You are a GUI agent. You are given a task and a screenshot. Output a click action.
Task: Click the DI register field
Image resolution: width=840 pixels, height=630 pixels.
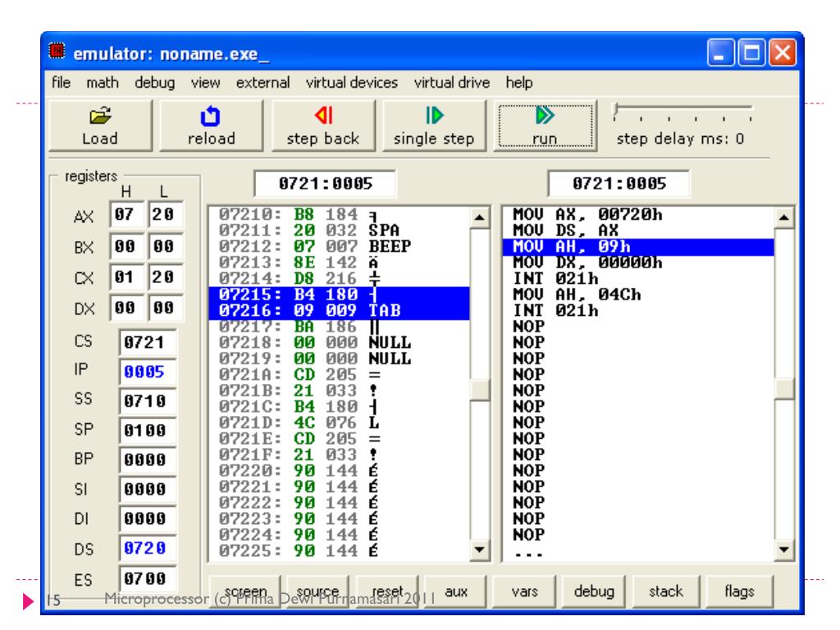[147, 519]
